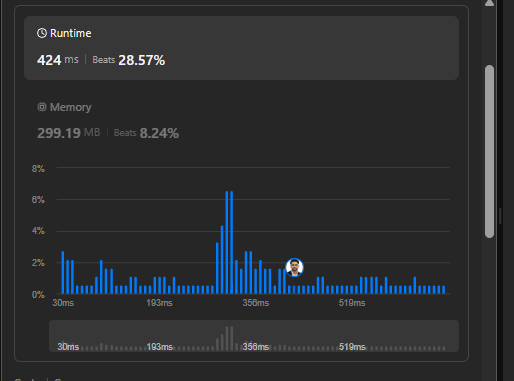This screenshot has height=381, width=514.
Task: Click the Runtime clock icon
Action: point(42,33)
